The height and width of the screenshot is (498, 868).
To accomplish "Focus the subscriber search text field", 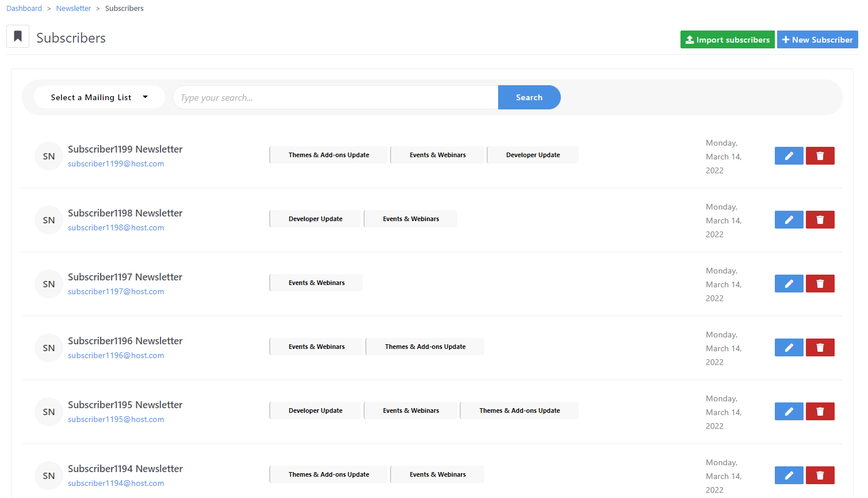I will point(335,97).
